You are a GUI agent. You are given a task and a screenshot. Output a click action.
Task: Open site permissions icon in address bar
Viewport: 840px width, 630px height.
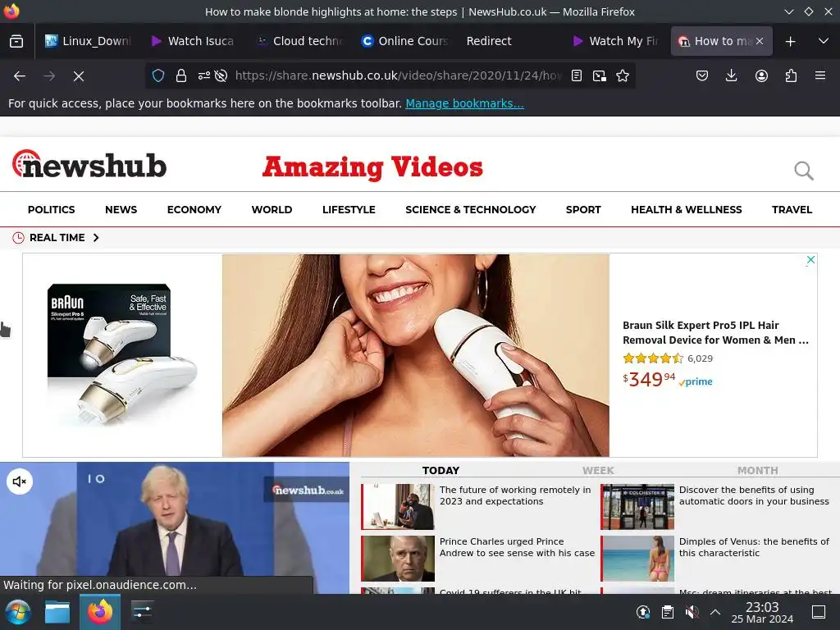tap(203, 75)
